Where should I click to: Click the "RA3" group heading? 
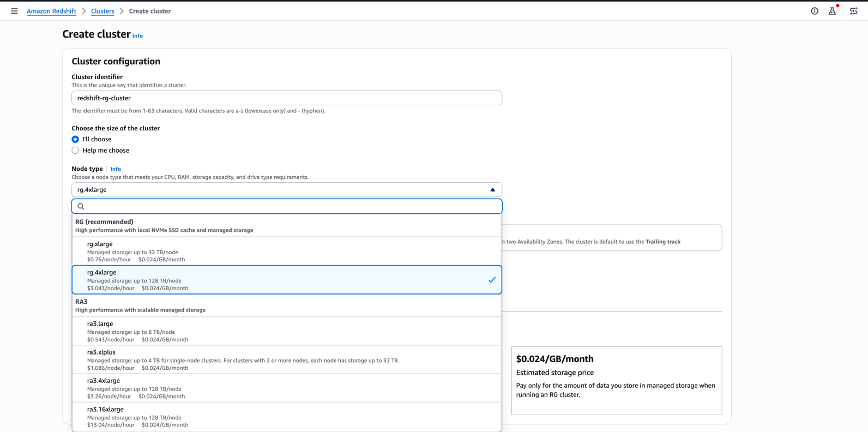coord(81,302)
